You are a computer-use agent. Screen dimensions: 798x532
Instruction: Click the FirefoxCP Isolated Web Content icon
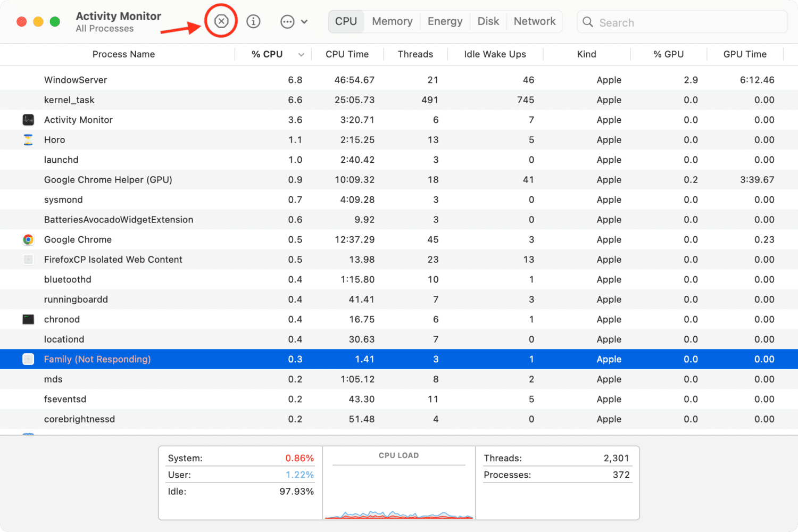pos(28,260)
